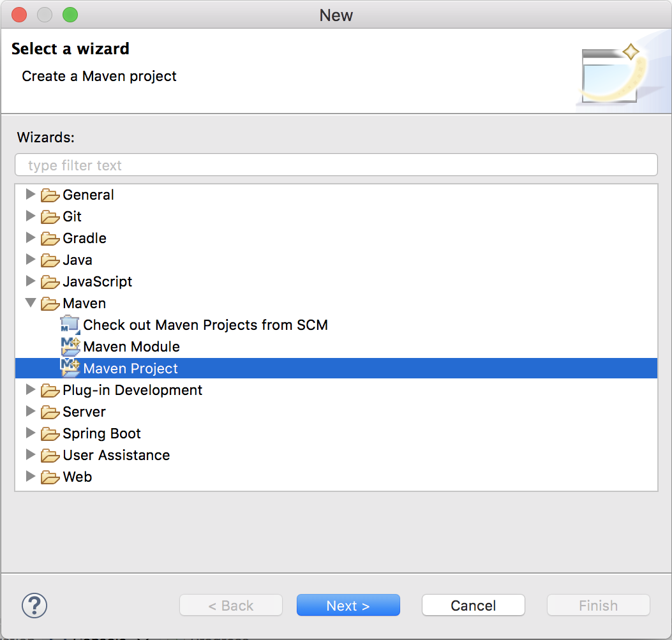Click the Plug-in Development folder icon
Screen dimensions: 672x640
click(50, 391)
